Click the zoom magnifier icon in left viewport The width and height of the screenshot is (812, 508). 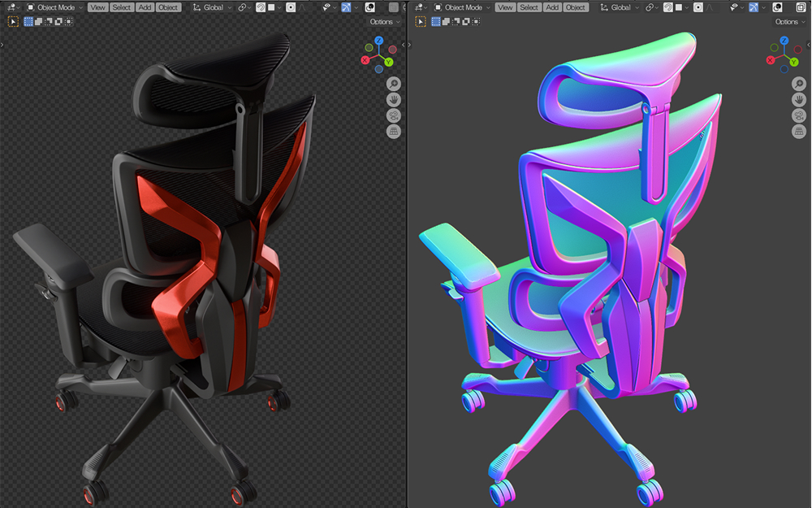393,84
